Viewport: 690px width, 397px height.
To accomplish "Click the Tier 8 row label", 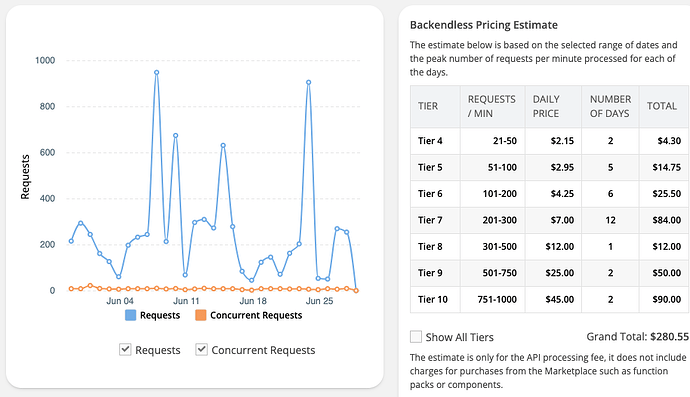I will click(430, 246).
